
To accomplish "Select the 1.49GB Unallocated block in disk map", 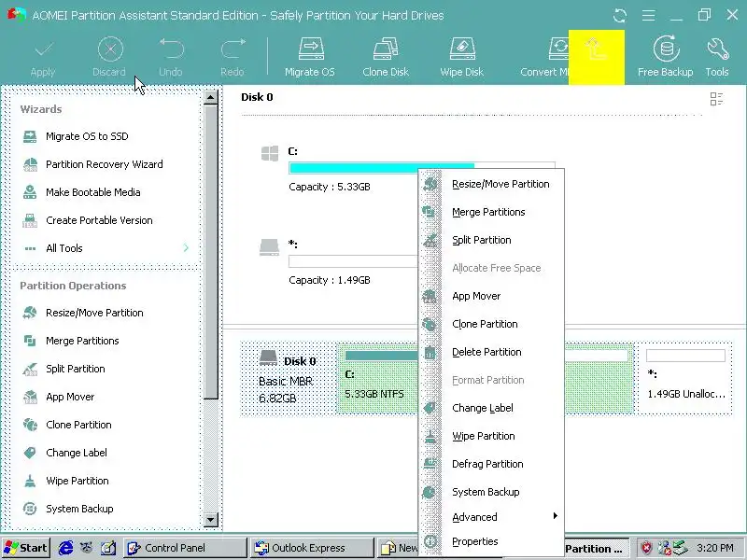I will (x=684, y=378).
